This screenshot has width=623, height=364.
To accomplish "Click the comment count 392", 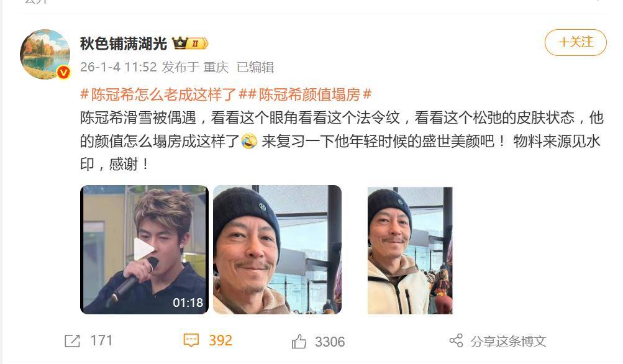I will 221,340.
